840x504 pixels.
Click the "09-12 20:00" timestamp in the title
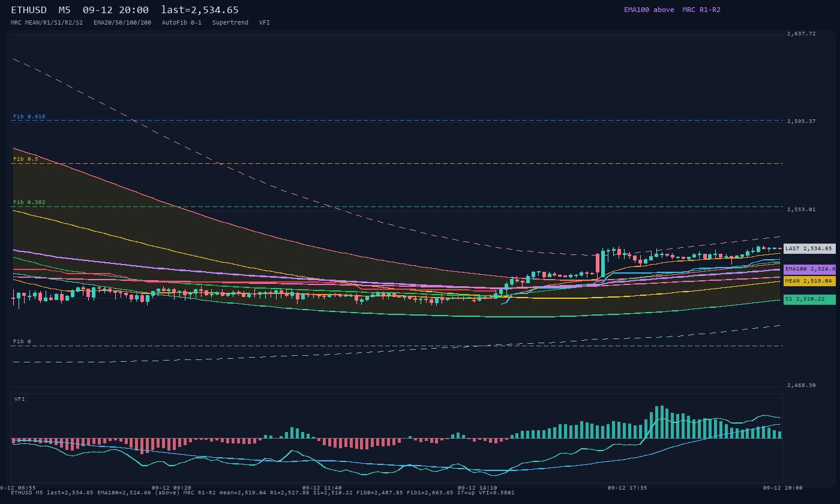116,10
